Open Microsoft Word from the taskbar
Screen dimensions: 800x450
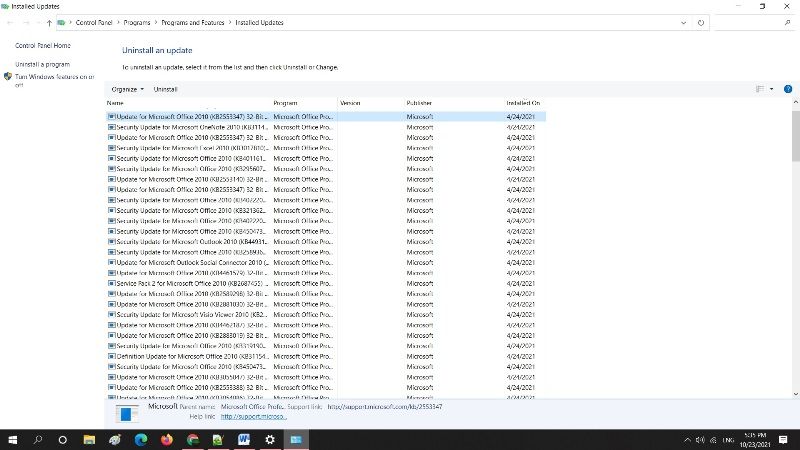click(244, 440)
